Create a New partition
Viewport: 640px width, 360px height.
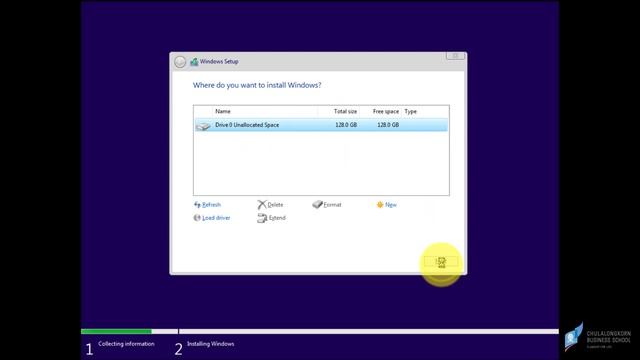(x=387, y=204)
